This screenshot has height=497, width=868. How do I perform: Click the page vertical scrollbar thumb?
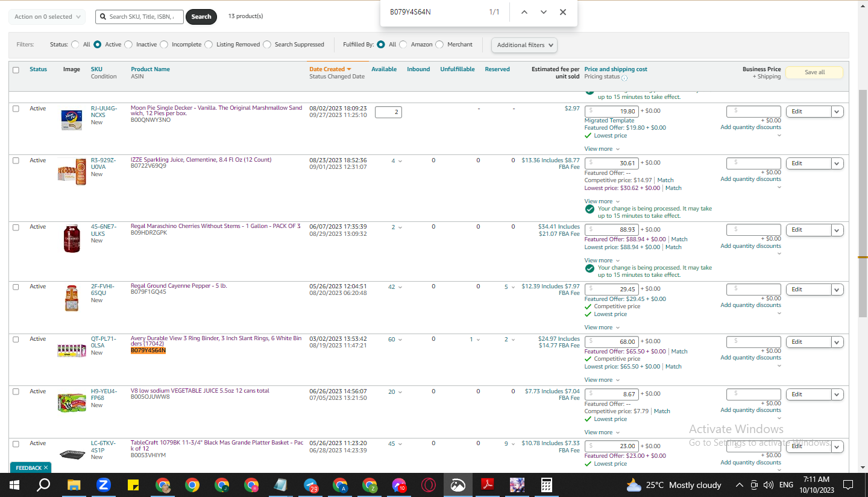click(x=863, y=203)
